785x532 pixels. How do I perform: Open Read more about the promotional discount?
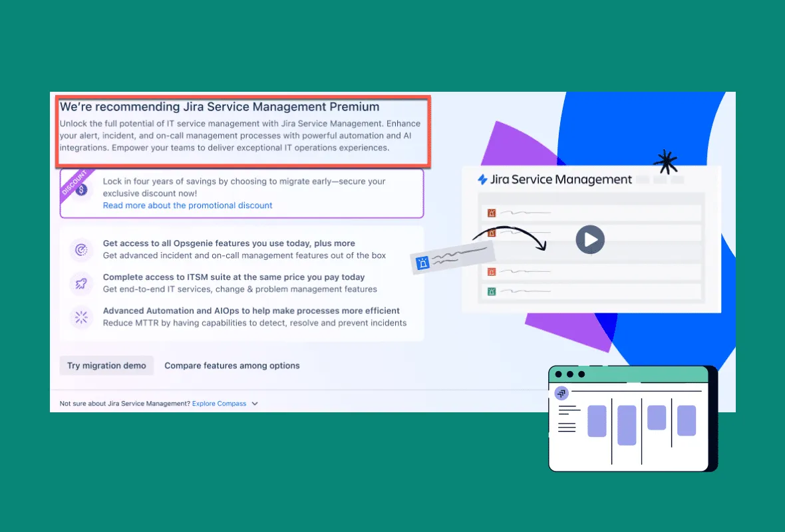pos(188,205)
